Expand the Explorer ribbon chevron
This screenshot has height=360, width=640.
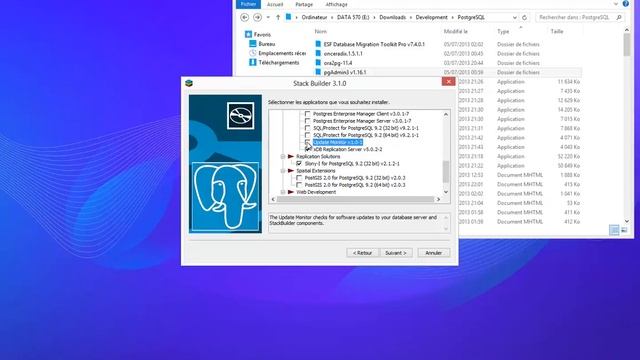[616, 4]
